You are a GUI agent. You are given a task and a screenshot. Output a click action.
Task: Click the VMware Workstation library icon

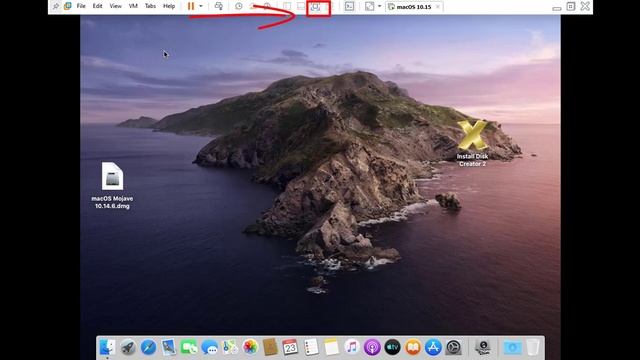click(x=68, y=6)
